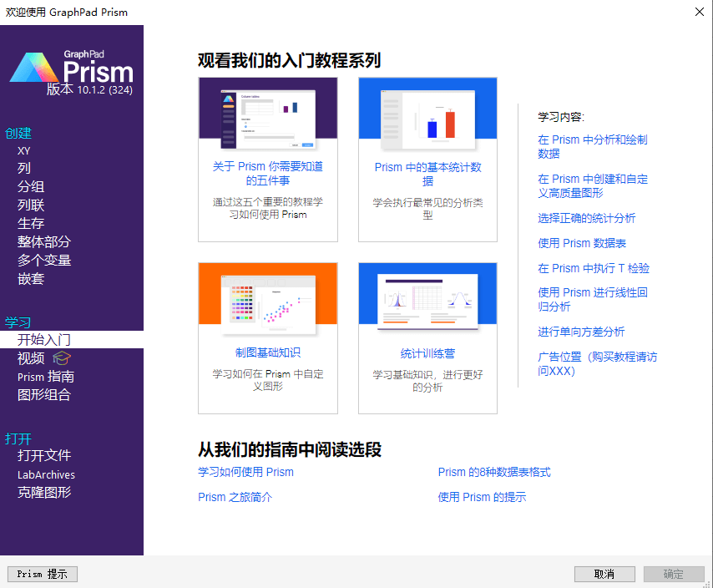Click the graduation cap icon beside 视频

[62, 358]
